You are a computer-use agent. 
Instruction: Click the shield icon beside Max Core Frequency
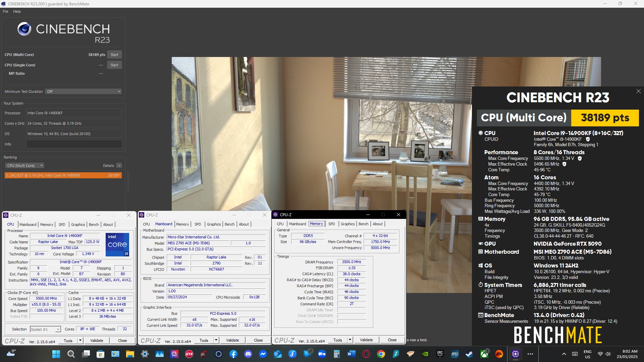click(580, 159)
